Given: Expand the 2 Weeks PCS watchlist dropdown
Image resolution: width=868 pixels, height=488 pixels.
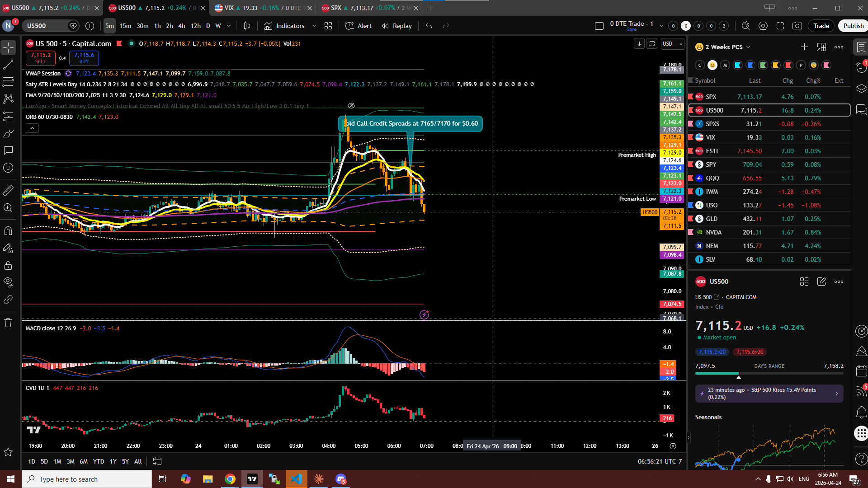Looking at the screenshot, I should click(x=748, y=47).
